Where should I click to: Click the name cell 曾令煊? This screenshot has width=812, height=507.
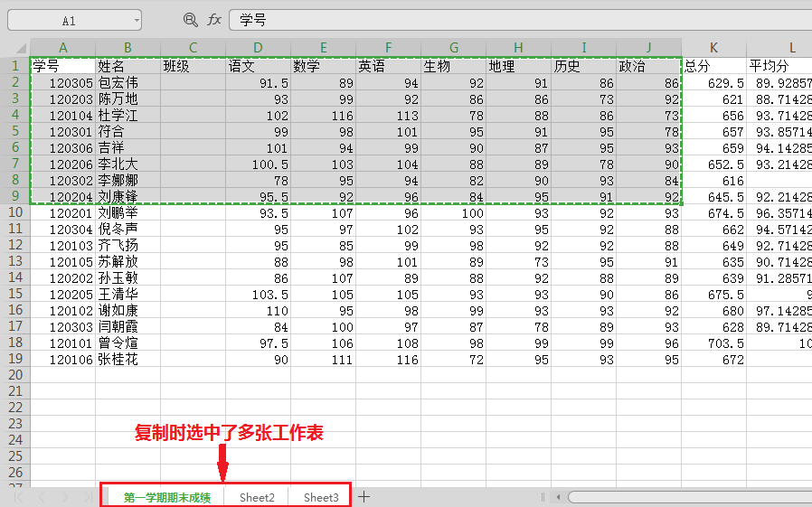[x=127, y=343]
